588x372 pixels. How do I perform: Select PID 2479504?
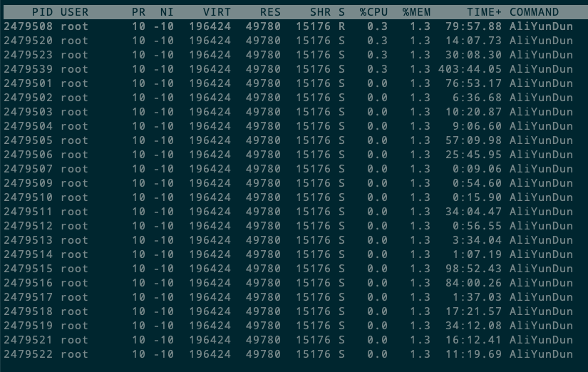click(28, 126)
